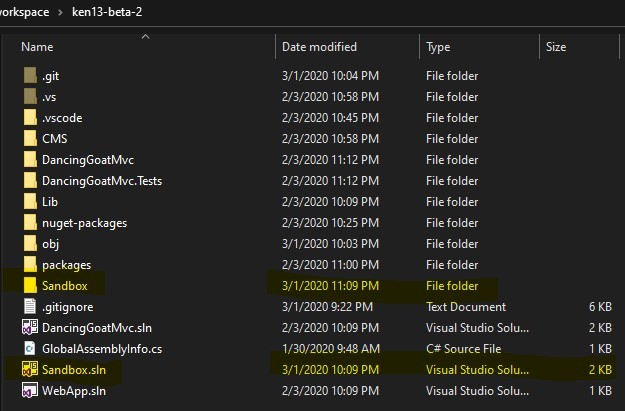Select the .git file name

(51, 76)
